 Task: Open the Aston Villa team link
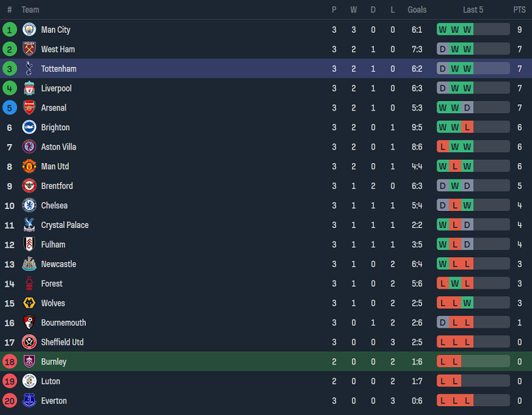(x=59, y=147)
